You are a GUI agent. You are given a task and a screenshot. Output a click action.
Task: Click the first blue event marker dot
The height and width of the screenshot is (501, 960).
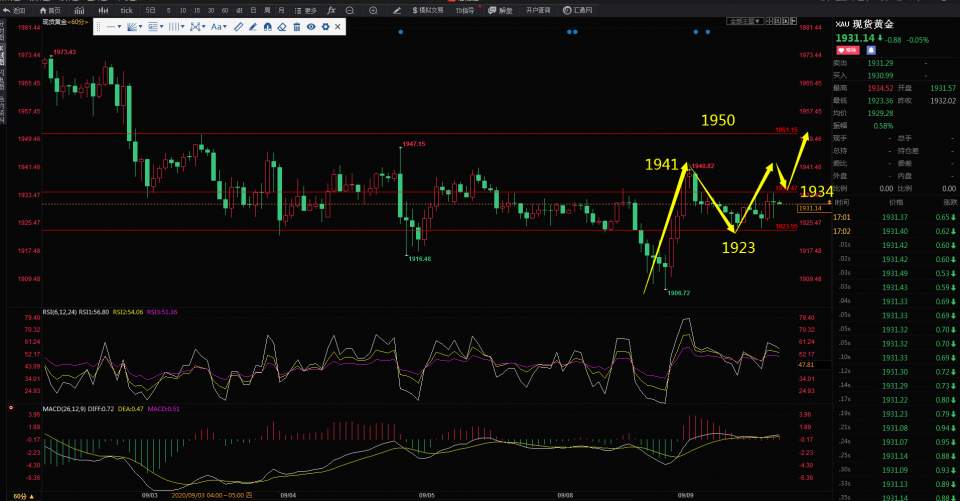[x=400, y=32]
